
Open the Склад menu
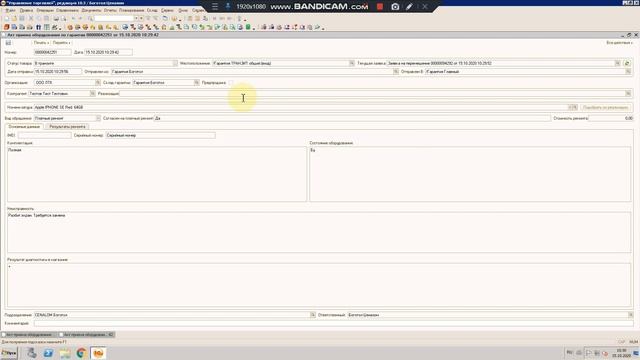click(x=152, y=10)
